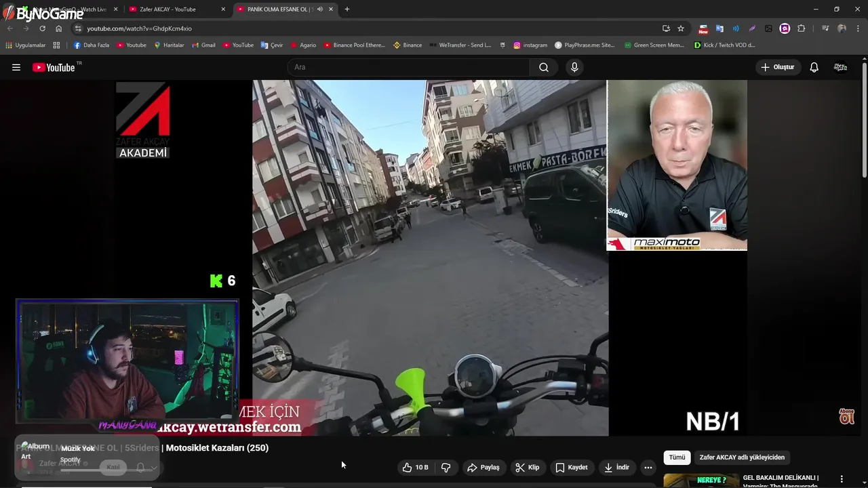Click the video title Motosiklet Kazaları (250)
The height and width of the screenshot is (488, 868).
[217, 448]
